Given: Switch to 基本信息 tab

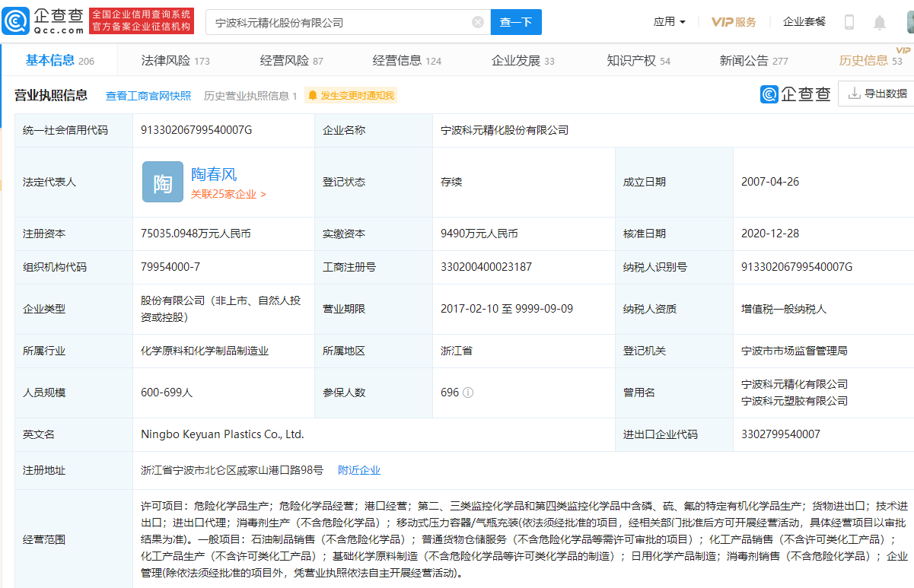Looking at the screenshot, I should pos(60,61).
